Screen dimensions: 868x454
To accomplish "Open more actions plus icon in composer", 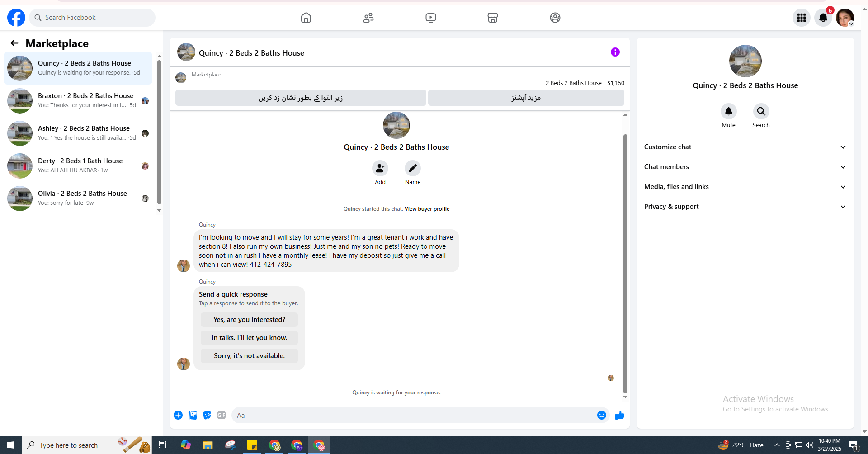I will pyautogui.click(x=178, y=415).
